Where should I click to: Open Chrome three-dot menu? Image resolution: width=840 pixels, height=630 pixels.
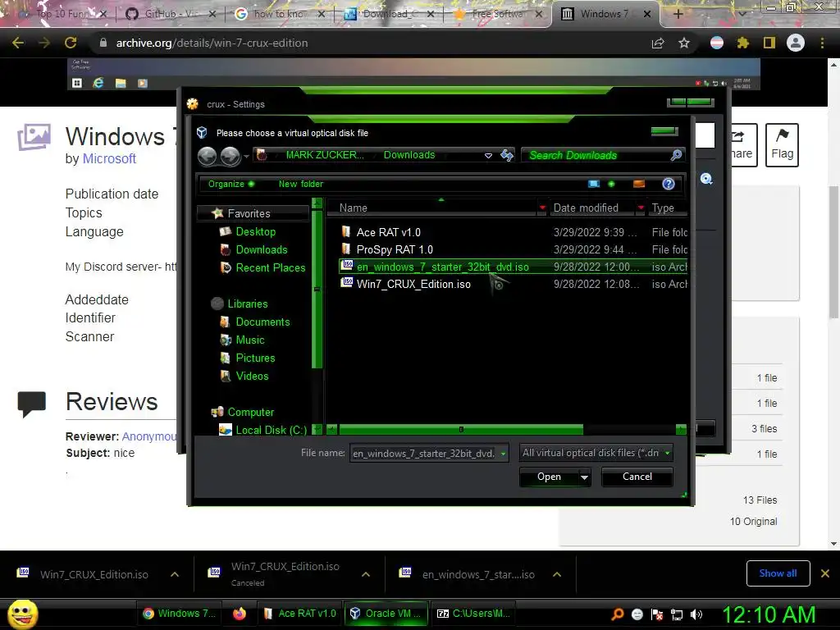(822, 43)
